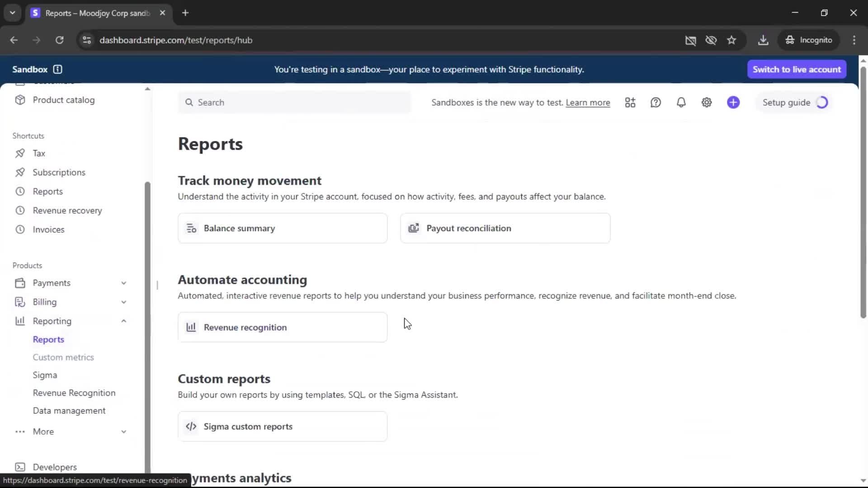
Task: Collapse the Reporting section chevron
Action: (123, 321)
